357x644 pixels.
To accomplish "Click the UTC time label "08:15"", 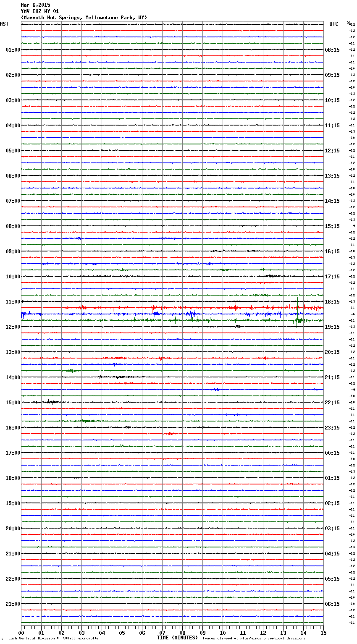I will tap(332, 50).
